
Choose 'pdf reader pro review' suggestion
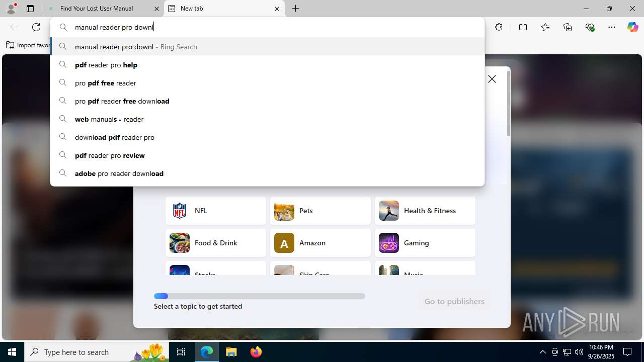point(267,155)
